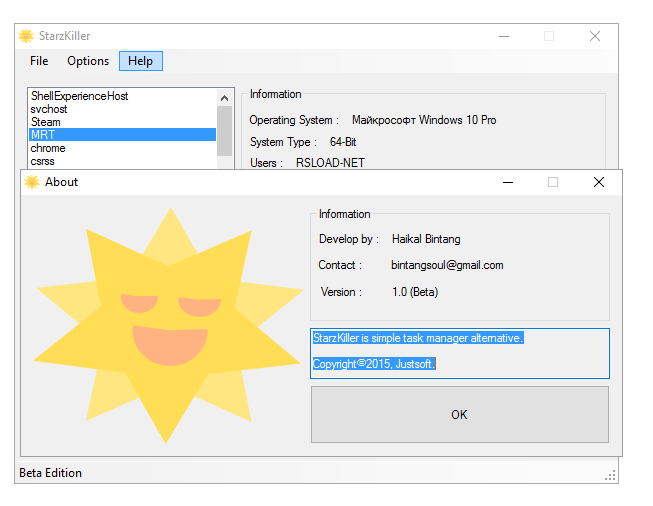Click the sun icon in About title bar
Viewport: 653px width, 506px height.
(32, 182)
